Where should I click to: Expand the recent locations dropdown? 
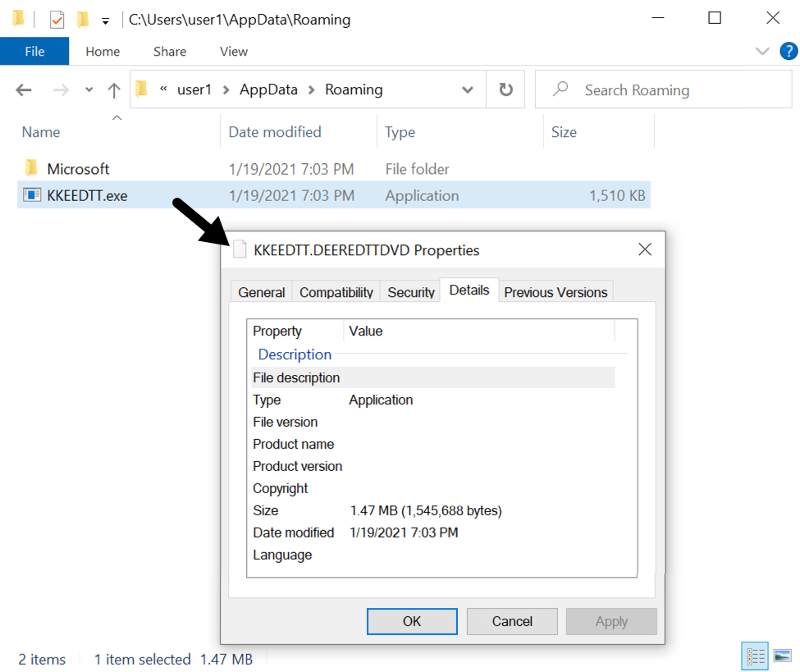[x=89, y=90]
